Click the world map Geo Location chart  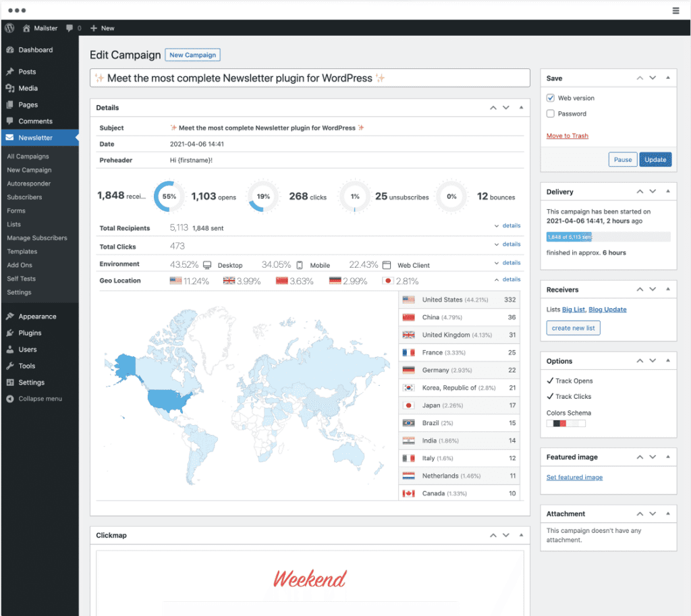point(247,395)
